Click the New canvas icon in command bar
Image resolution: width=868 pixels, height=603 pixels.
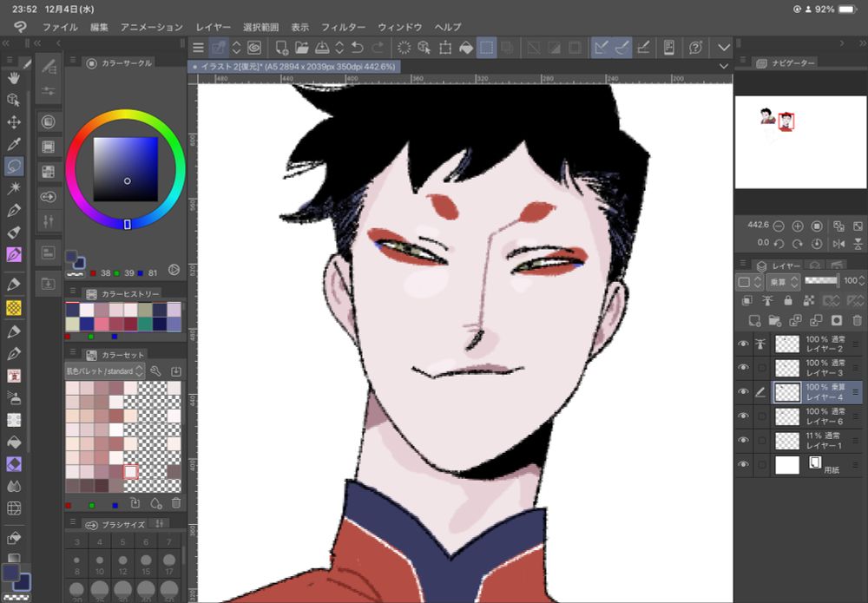281,48
